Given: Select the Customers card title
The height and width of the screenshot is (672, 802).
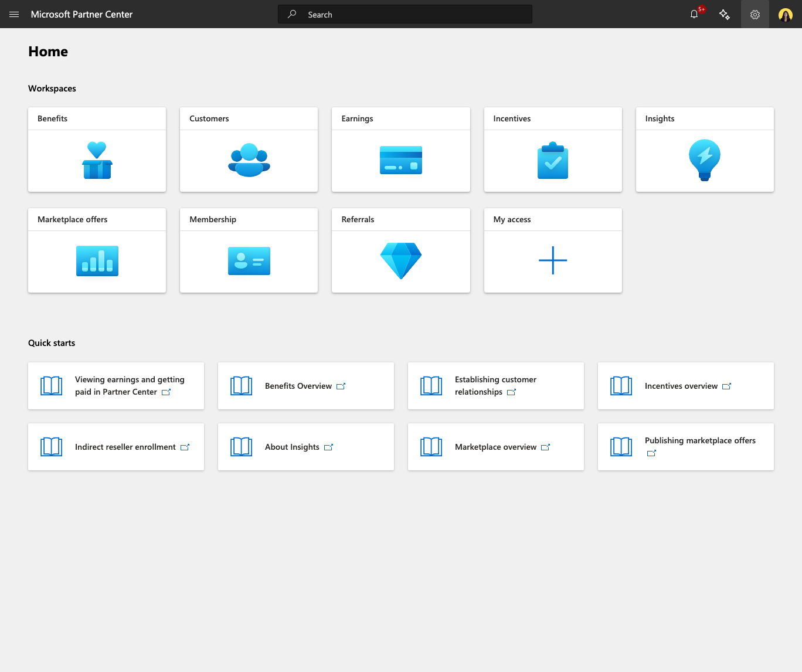Looking at the screenshot, I should click(209, 118).
